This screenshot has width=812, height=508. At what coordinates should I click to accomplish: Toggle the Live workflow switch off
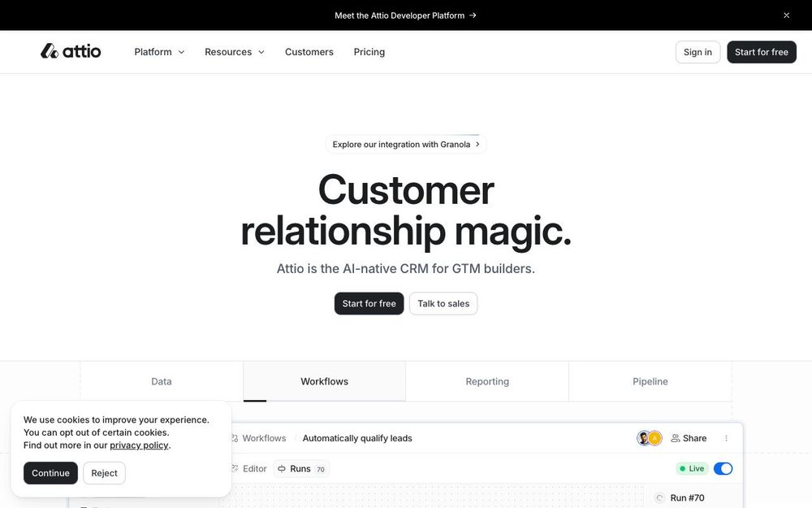click(723, 469)
